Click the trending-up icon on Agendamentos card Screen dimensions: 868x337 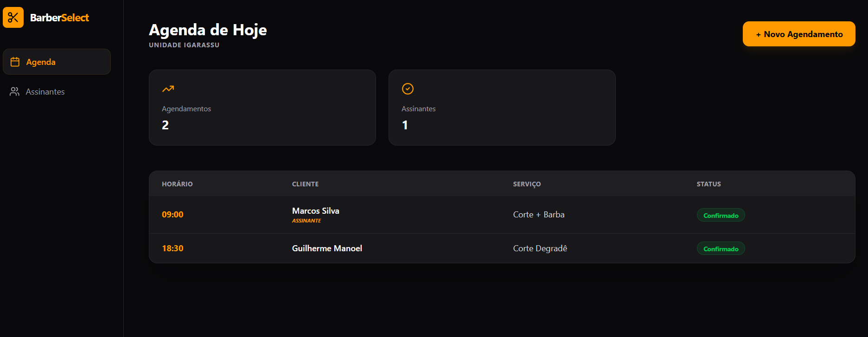[167, 89]
